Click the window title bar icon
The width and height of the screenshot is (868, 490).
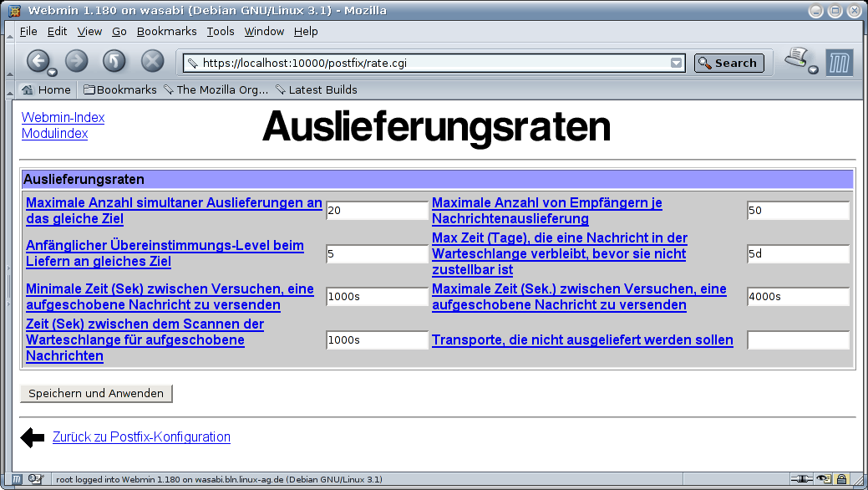tap(14, 11)
